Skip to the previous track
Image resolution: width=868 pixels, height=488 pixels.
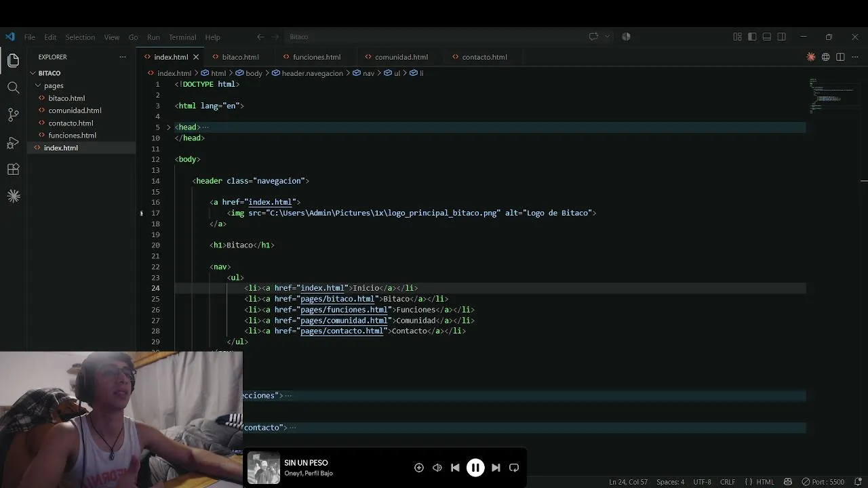point(455,468)
